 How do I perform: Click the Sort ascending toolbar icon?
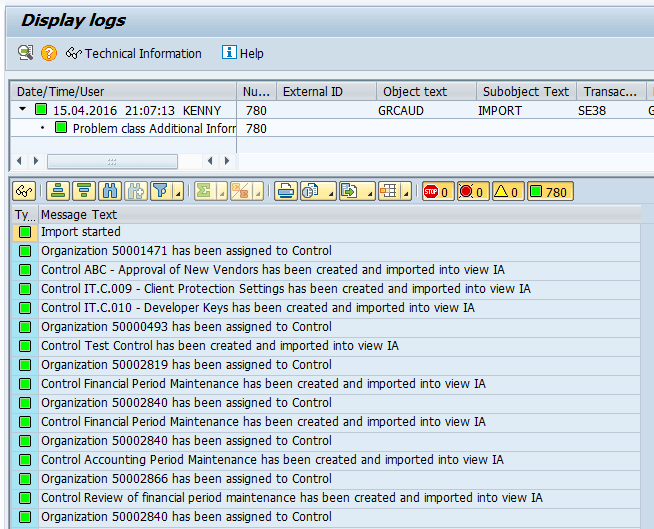point(58,191)
